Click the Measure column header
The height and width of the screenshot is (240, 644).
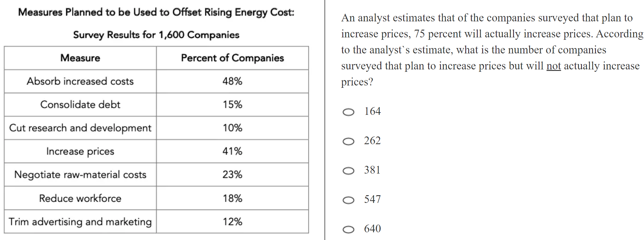(x=80, y=58)
